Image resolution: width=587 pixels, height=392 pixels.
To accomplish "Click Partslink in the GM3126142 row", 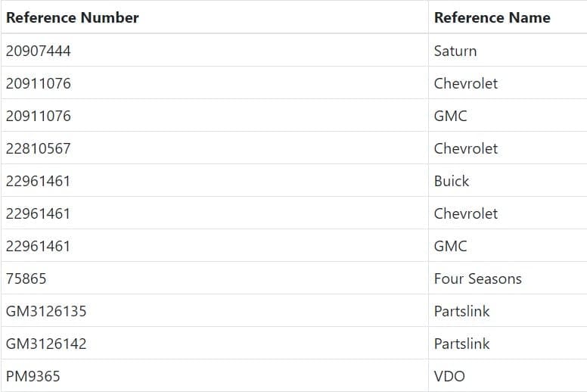I will click(461, 344).
